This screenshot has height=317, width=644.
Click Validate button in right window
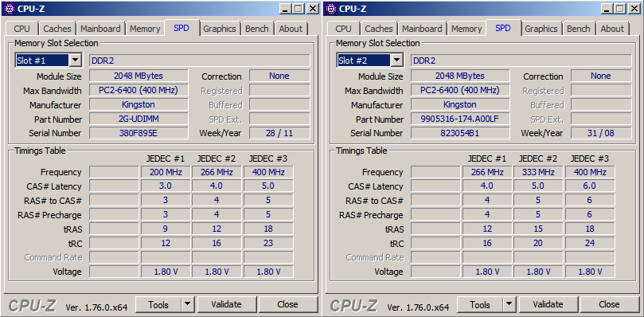[x=548, y=305]
